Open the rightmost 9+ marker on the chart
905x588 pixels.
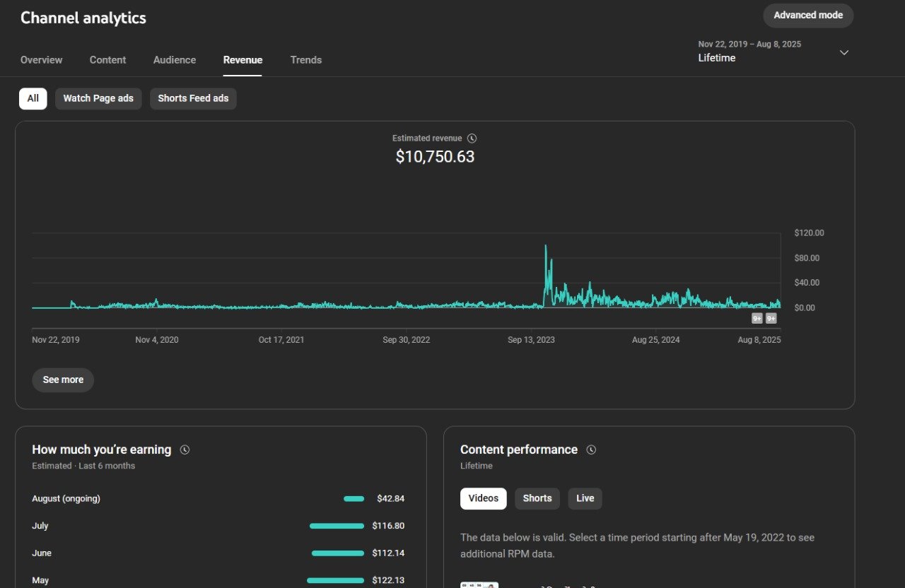(771, 319)
